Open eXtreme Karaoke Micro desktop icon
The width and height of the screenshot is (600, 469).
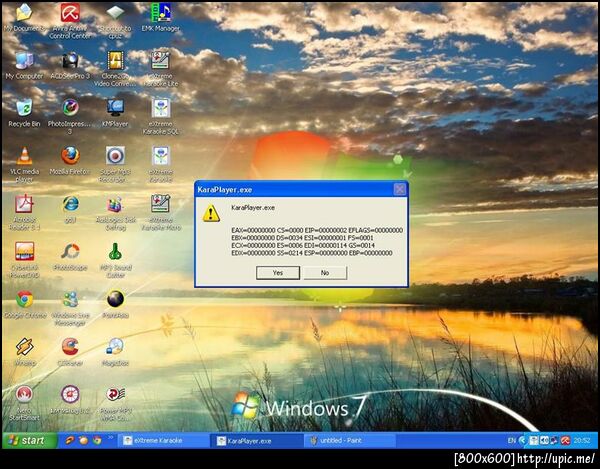coord(161,212)
